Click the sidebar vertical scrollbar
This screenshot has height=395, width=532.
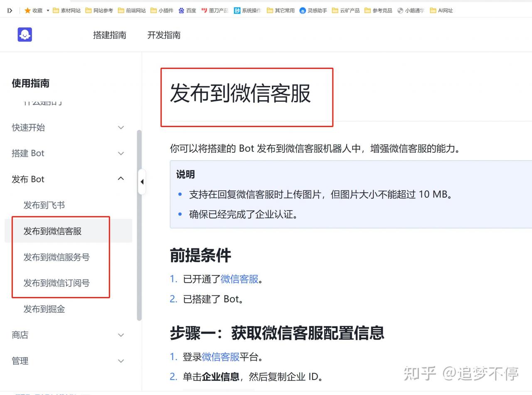click(x=139, y=225)
